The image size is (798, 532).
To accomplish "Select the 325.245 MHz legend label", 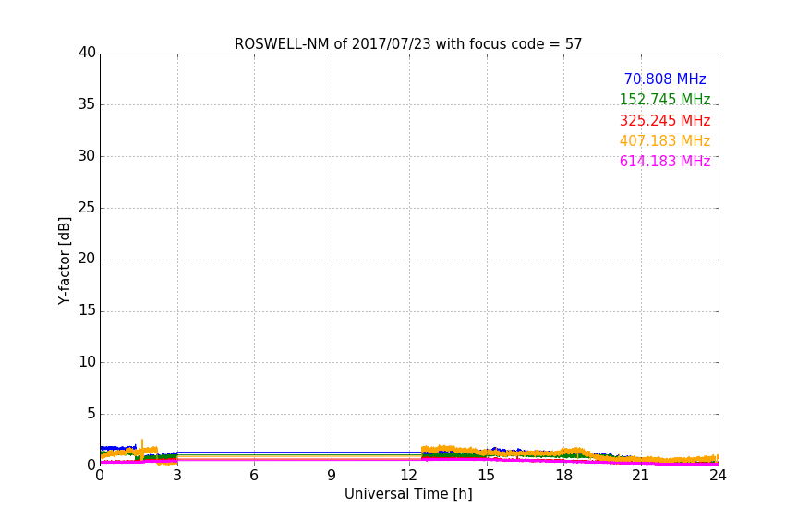I will [x=665, y=120].
